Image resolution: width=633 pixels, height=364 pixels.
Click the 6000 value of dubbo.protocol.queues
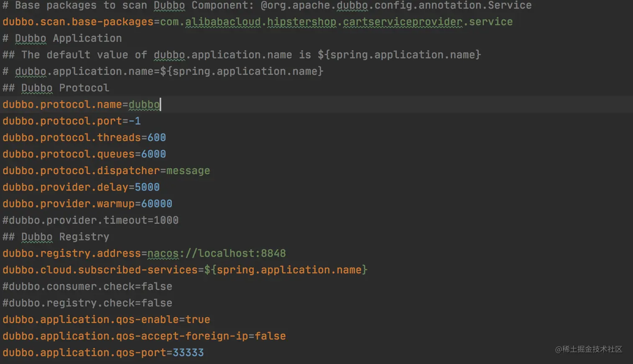pyautogui.click(x=154, y=154)
